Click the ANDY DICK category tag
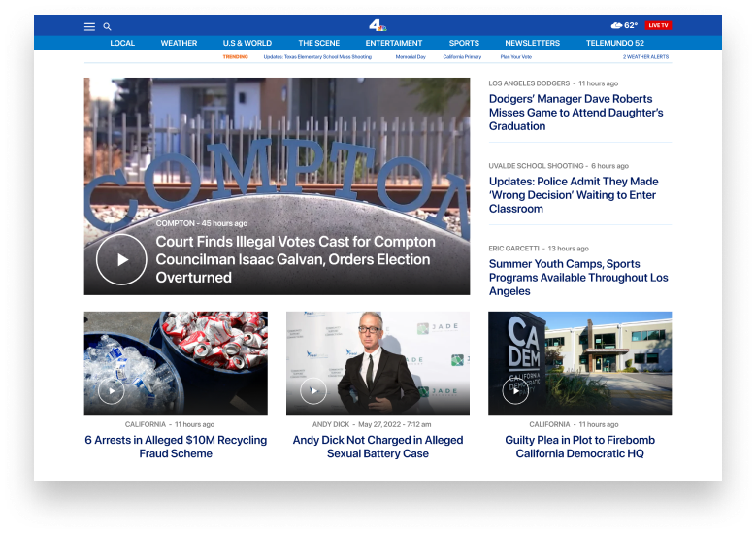The width and height of the screenshot is (756, 534). click(x=331, y=424)
